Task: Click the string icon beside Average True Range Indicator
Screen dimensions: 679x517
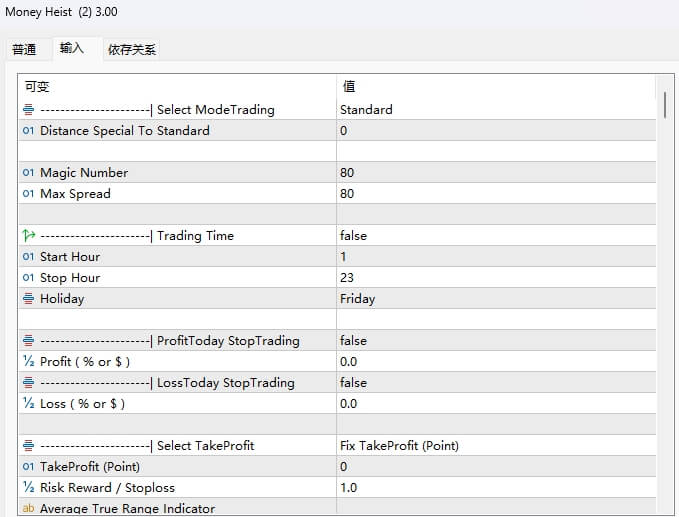Action: click(29, 508)
